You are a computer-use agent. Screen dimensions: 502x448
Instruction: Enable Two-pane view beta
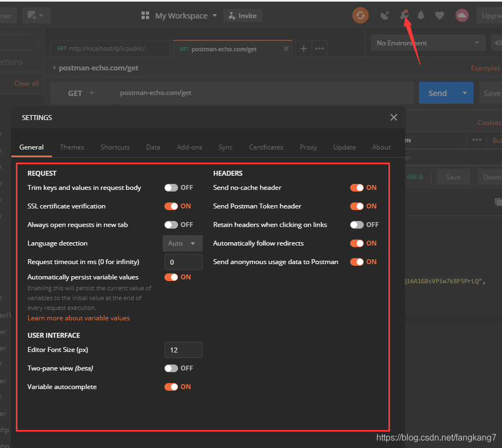tap(171, 368)
